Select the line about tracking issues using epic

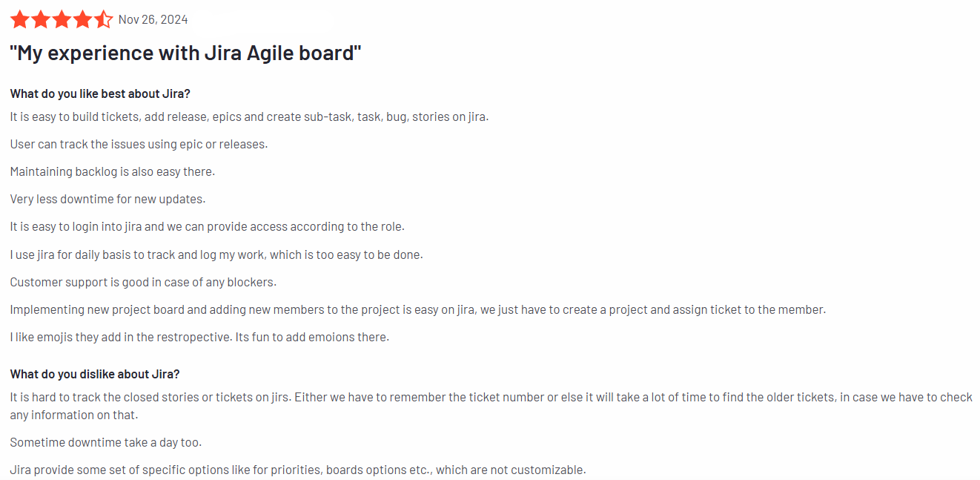pyautogui.click(x=139, y=144)
